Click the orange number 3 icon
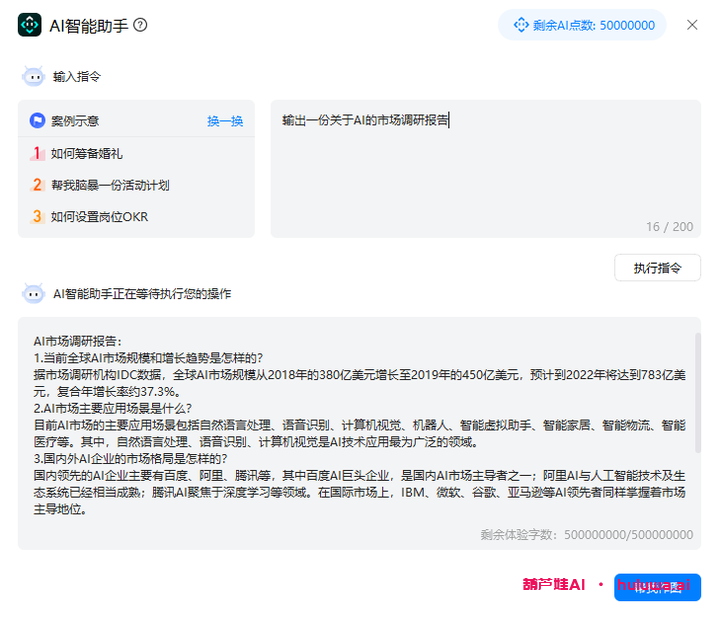The height and width of the screenshot is (620, 720). coord(37,217)
